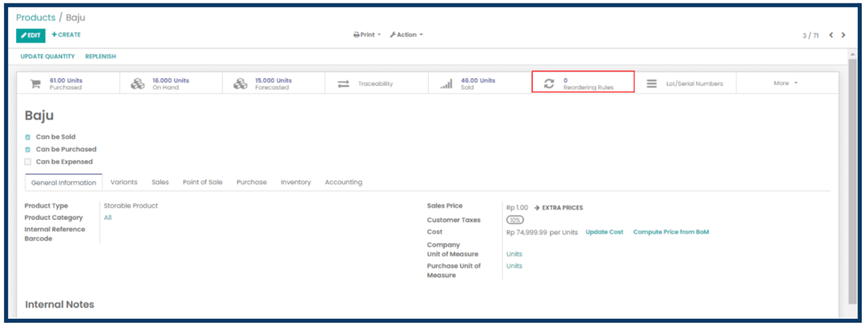868x329 pixels.
Task: Switch to the Point of Sale tab
Action: 203,182
